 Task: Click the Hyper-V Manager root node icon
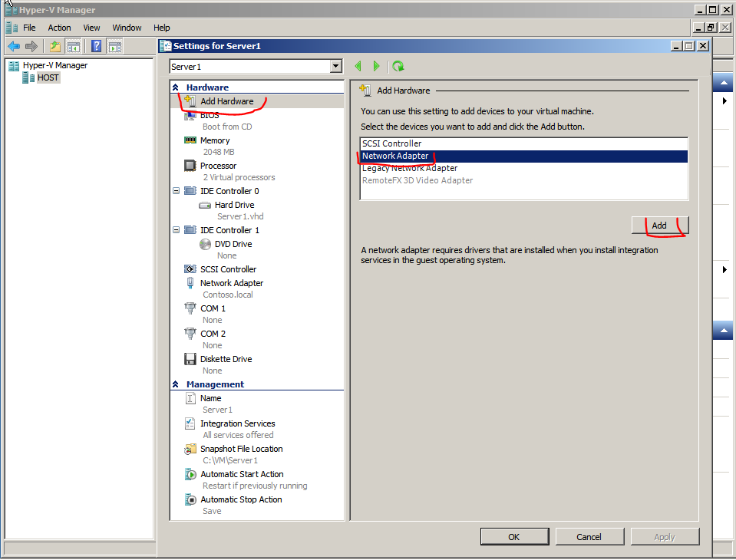click(14, 66)
